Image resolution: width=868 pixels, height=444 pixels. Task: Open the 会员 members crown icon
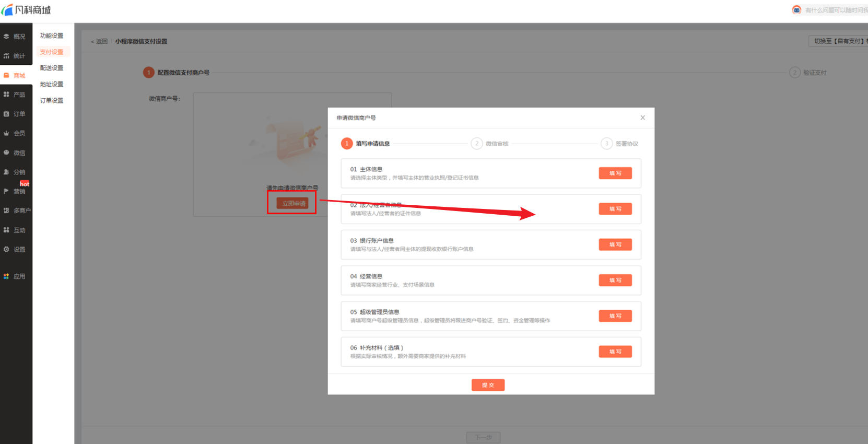tap(6, 133)
